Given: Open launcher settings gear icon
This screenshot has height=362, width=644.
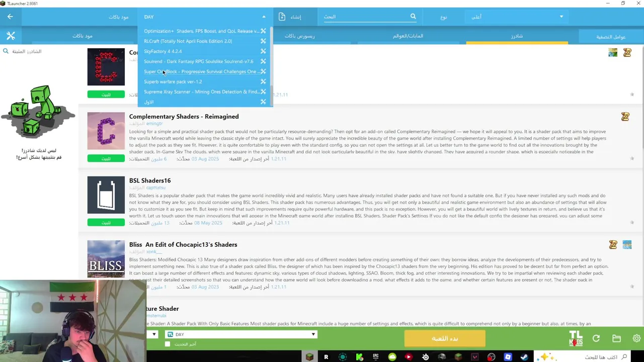Looking at the screenshot, I should tap(636, 338).
